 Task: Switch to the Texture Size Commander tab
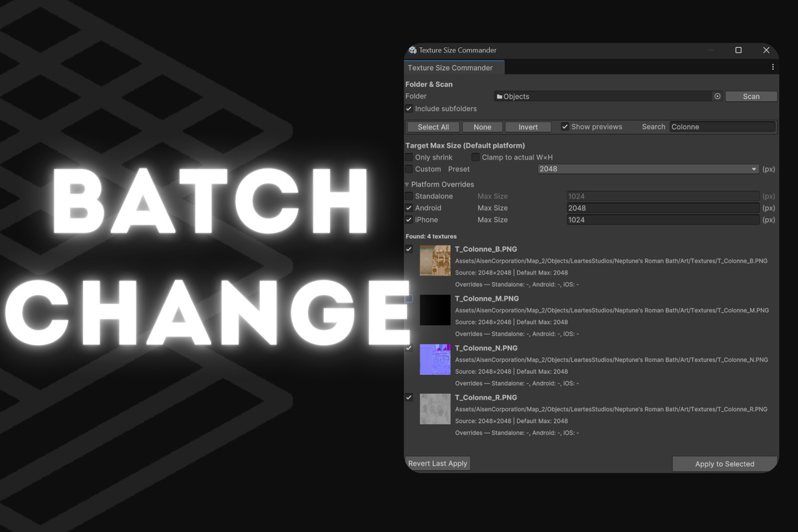point(454,67)
